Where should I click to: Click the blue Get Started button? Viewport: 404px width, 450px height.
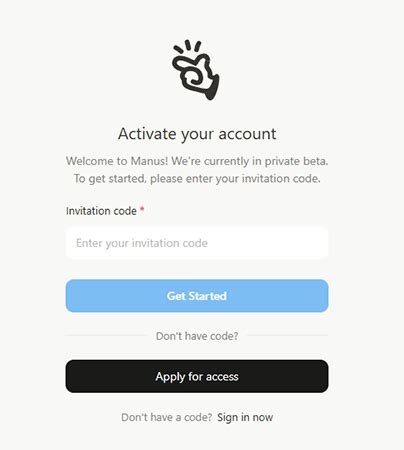tap(197, 296)
